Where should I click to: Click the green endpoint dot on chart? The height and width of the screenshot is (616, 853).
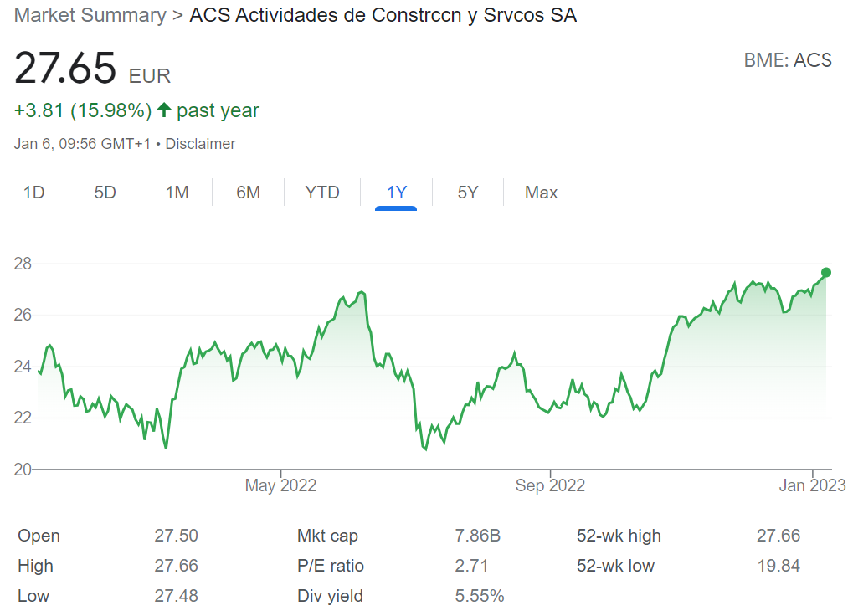(x=826, y=272)
